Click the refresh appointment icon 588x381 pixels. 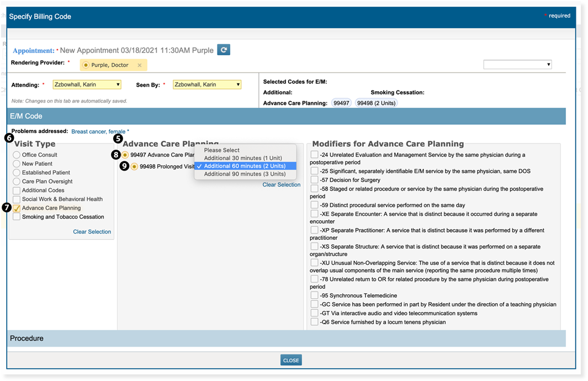pyautogui.click(x=224, y=50)
